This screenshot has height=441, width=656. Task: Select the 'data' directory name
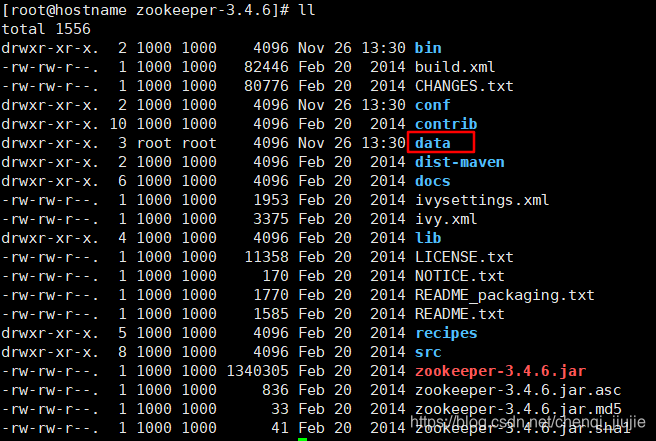pos(433,143)
